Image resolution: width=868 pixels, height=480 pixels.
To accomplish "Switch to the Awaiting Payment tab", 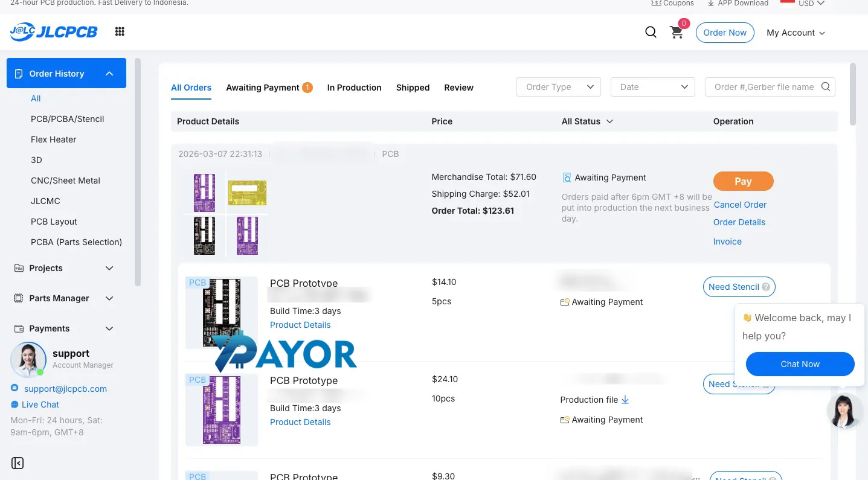I will pos(269,88).
